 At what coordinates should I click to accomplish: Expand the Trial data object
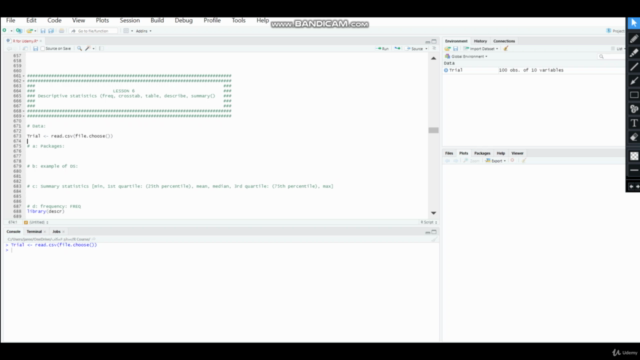[446, 70]
